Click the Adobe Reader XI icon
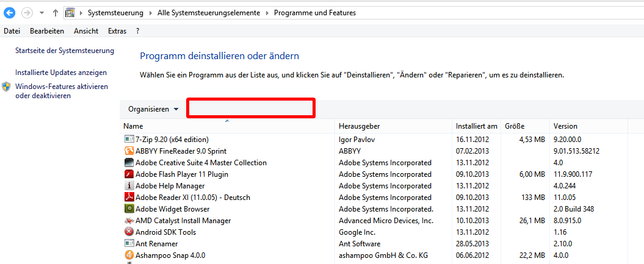644x264 pixels. pyautogui.click(x=129, y=197)
